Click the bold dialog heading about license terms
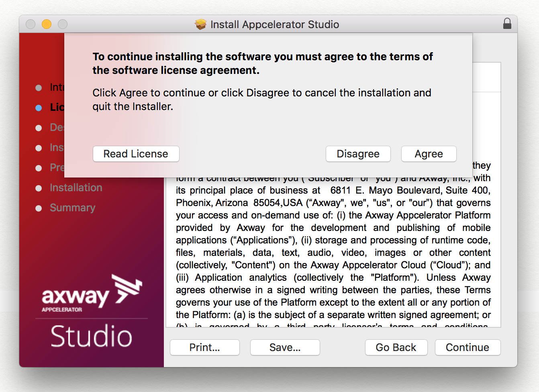 click(x=263, y=63)
